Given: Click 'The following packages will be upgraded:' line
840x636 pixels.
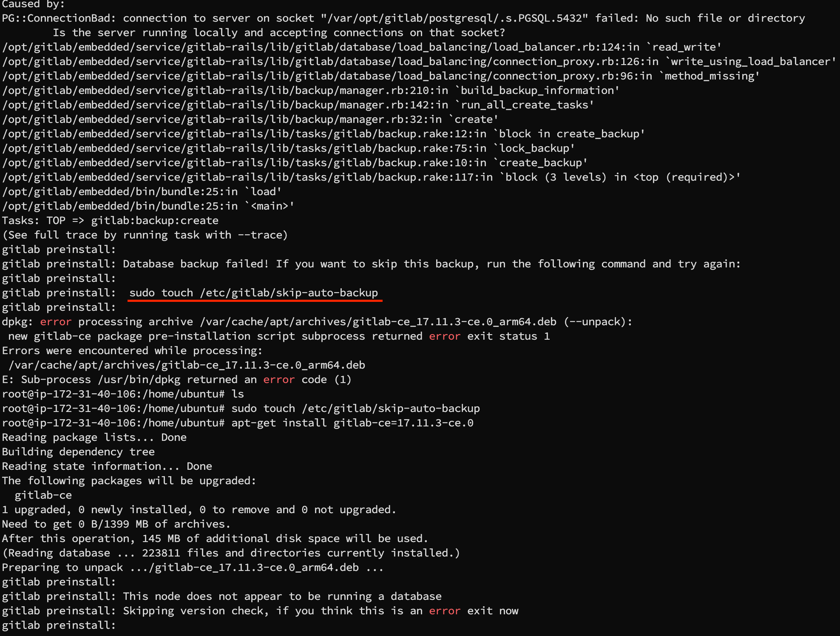Looking at the screenshot, I should pos(129,481).
